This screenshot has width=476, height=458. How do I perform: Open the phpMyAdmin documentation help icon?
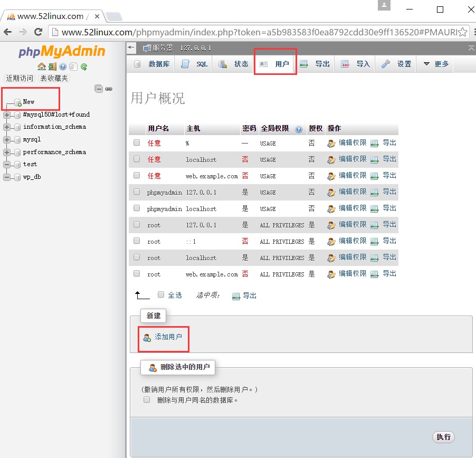pos(63,66)
